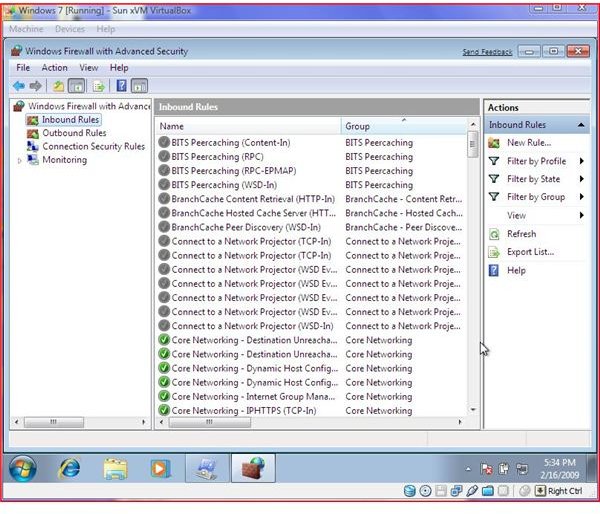Image resolution: width=600 pixels, height=514 pixels.
Task: Click the Export List toolbar icon
Action: click(98, 86)
